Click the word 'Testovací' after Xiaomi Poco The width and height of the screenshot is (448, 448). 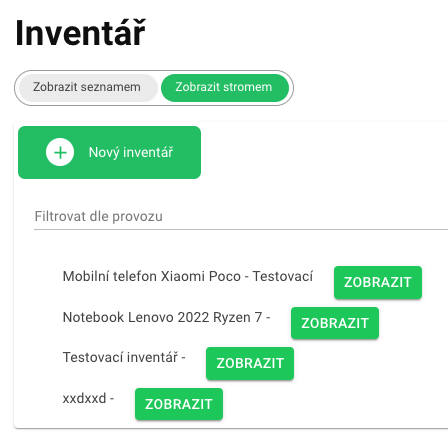tap(283, 276)
